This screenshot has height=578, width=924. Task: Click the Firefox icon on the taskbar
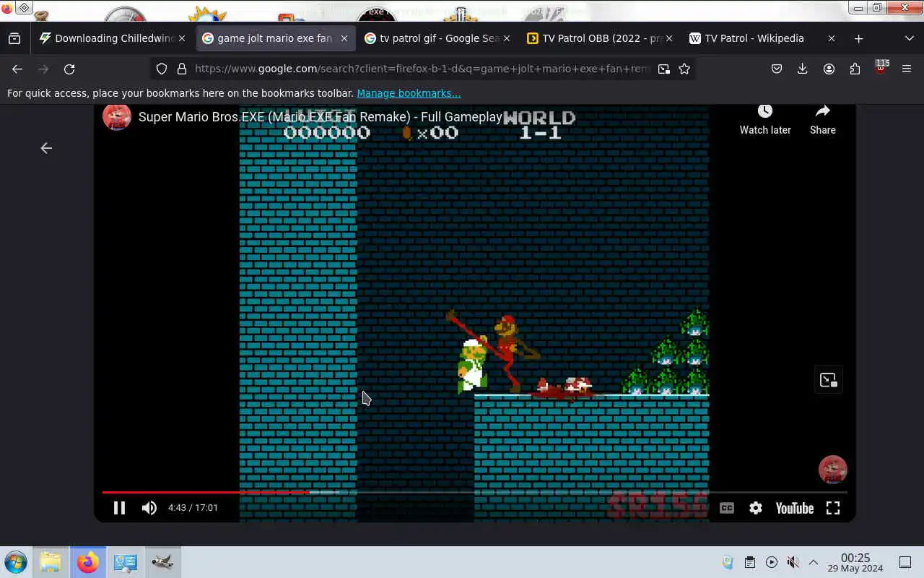coord(87,562)
